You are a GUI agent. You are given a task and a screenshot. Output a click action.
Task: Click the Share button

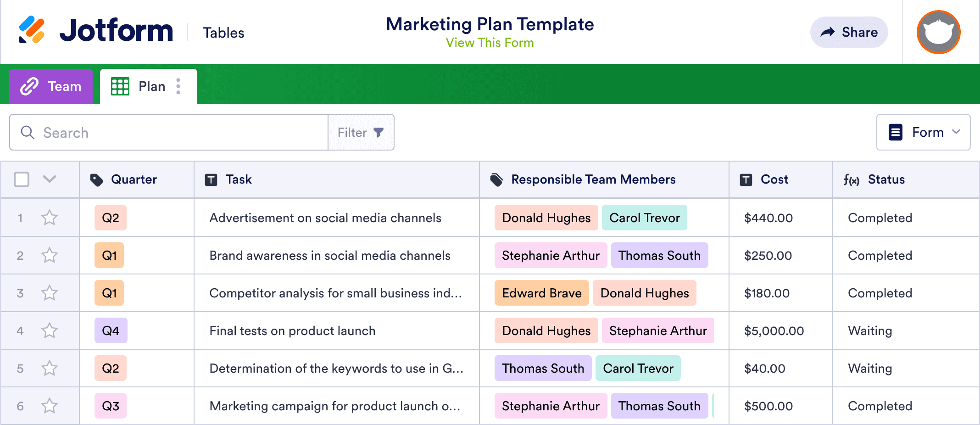[849, 32]
